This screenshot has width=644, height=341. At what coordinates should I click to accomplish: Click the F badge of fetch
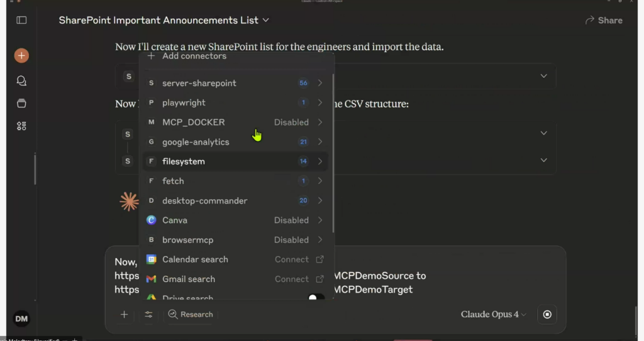151,181
